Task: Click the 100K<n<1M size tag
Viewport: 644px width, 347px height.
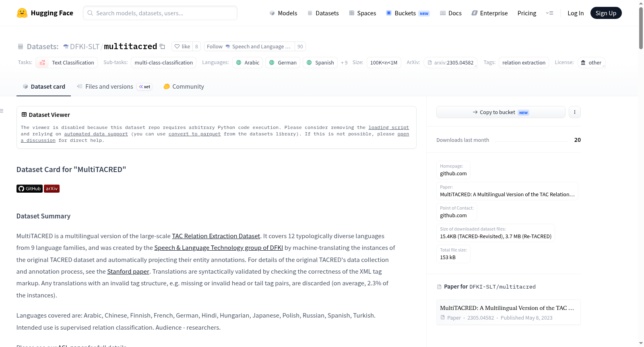Action: click(384, 62)
